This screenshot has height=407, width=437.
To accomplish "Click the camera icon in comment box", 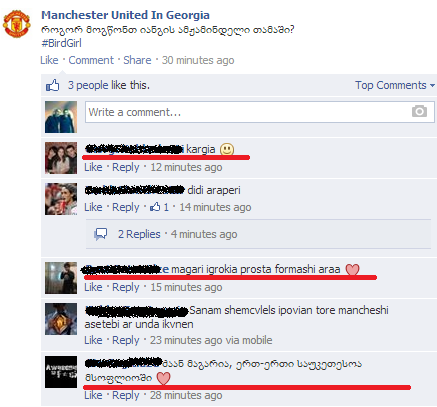I will [x=419, y=111].
